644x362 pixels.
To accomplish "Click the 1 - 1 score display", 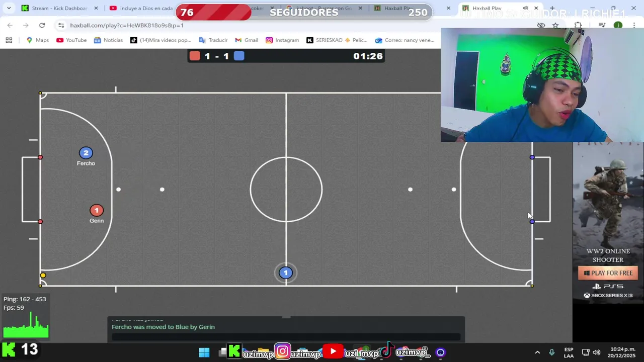I will click(x=217, y=56).
